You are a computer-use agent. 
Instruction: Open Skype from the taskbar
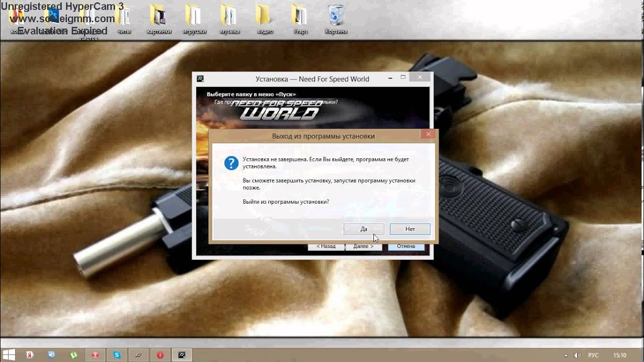tap(117, 355)
